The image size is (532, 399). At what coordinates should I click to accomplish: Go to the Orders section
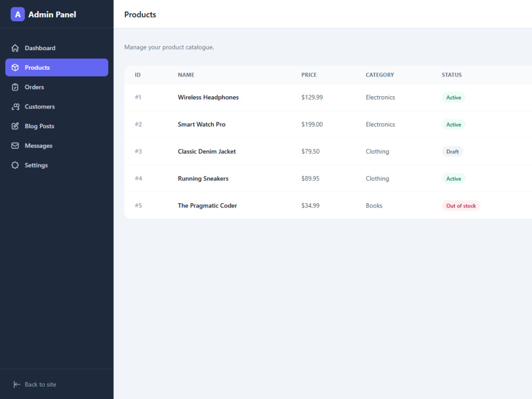57,87
